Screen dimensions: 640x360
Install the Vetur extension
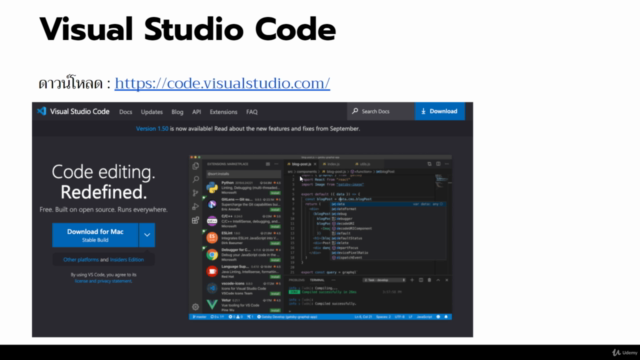[x=275, y=310]
